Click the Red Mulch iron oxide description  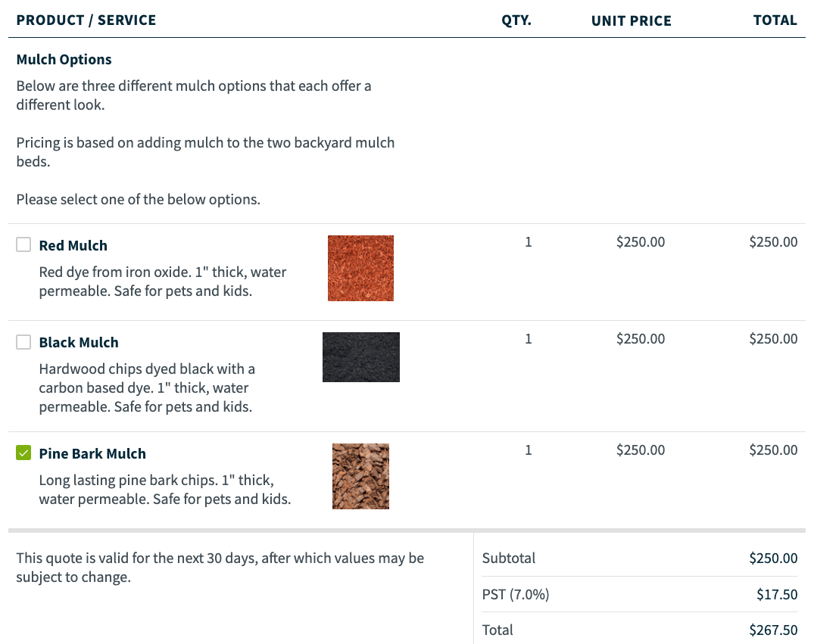163,281
